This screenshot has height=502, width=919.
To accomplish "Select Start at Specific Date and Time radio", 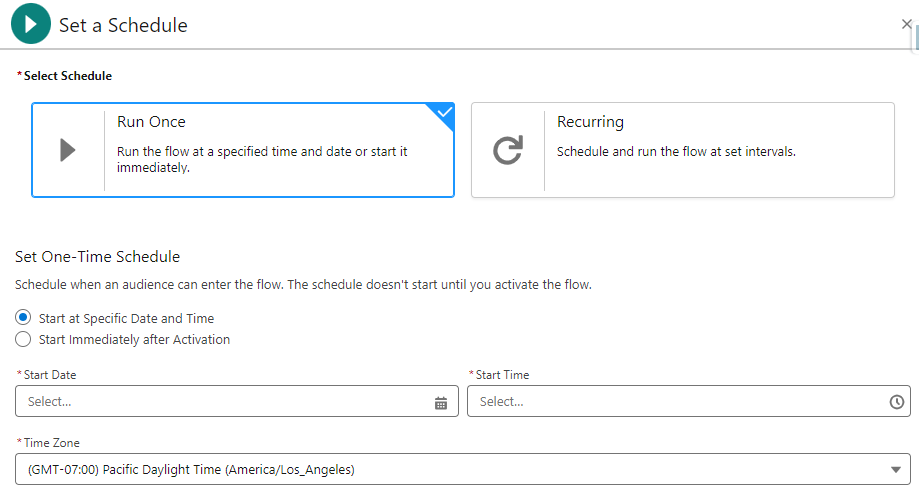I will coord(23,317).
